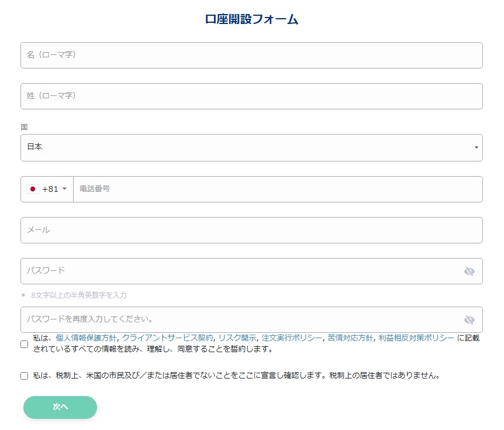Click the 姓（ローマ字） last name field
The image size is (504, 430).
tap(251, 96)
